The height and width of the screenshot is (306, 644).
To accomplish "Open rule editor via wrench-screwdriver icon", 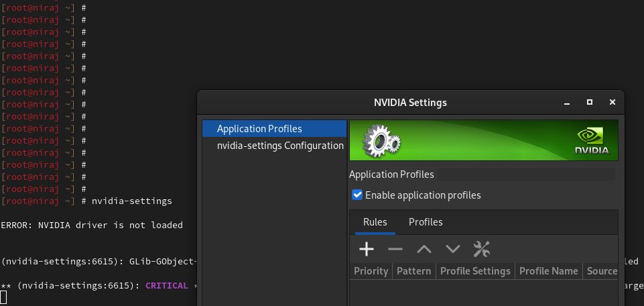I will click(481, 249).
